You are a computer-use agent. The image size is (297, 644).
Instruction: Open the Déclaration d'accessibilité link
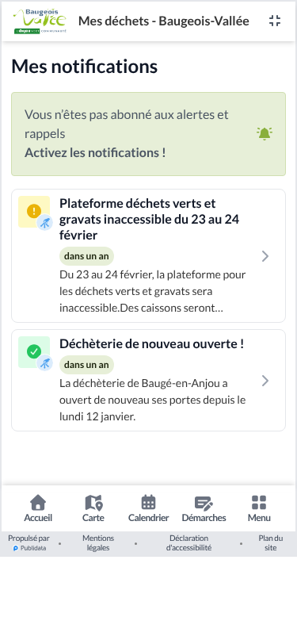point(189,543)
